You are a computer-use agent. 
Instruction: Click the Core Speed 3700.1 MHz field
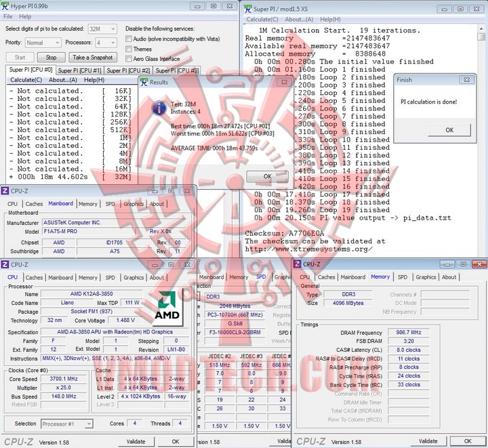click(64, 379)
